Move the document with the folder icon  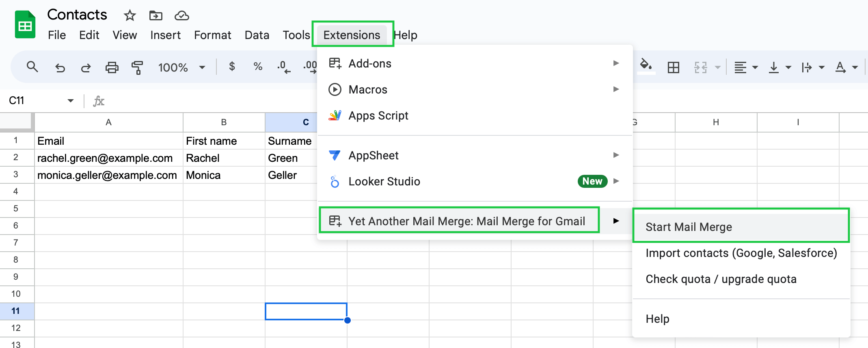click(155, 16)
